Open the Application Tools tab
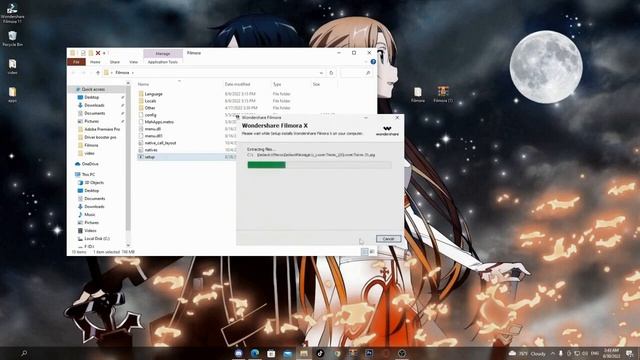This screenshot has width=640, height=360. point(162,62)
